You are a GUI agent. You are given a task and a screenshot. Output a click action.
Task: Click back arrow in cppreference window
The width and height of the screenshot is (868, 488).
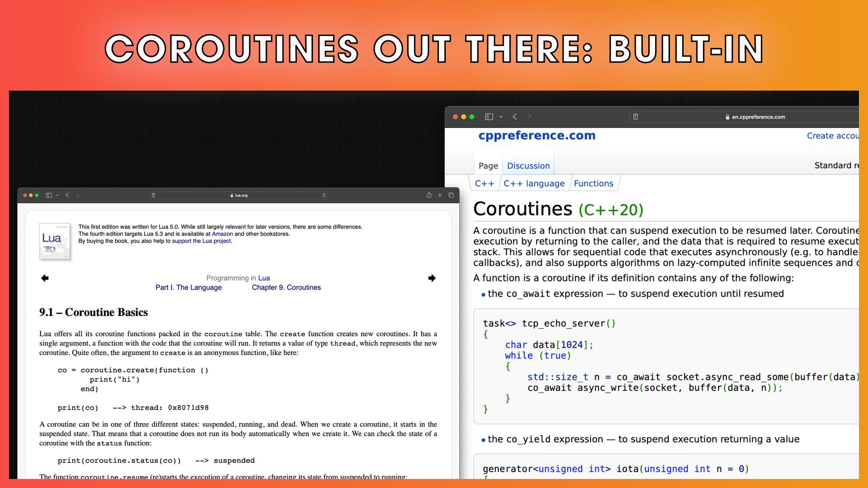pos(514,117)
